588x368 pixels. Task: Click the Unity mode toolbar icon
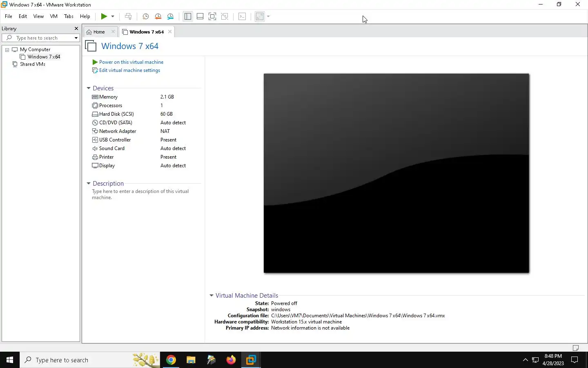[x=225, y=16]
